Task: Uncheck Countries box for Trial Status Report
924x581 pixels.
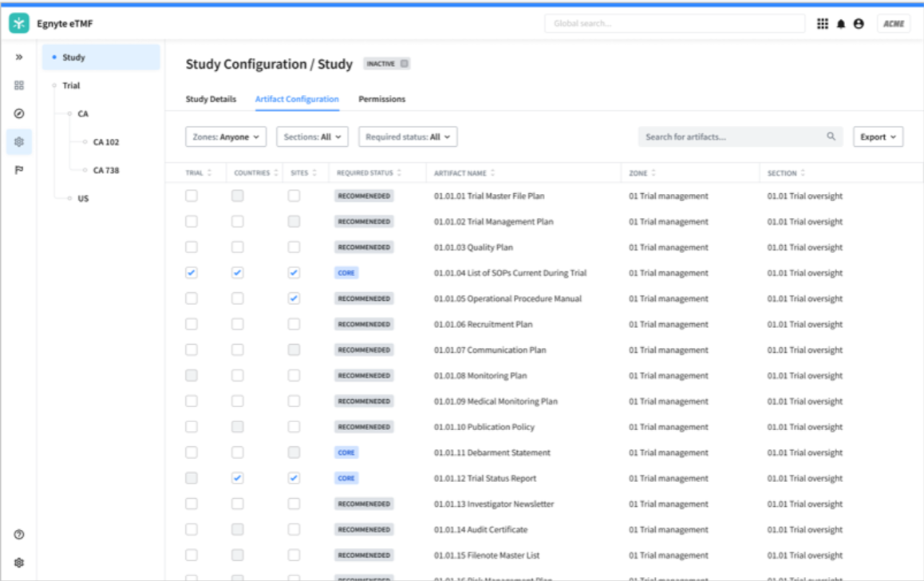Action: [x=238, y=478]
